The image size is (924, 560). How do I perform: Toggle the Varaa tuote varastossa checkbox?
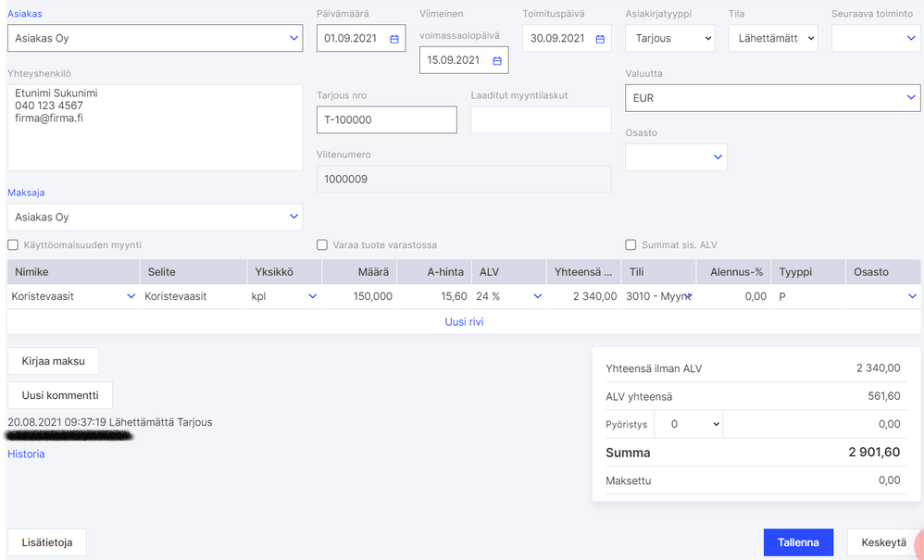[x=322, y=245]
